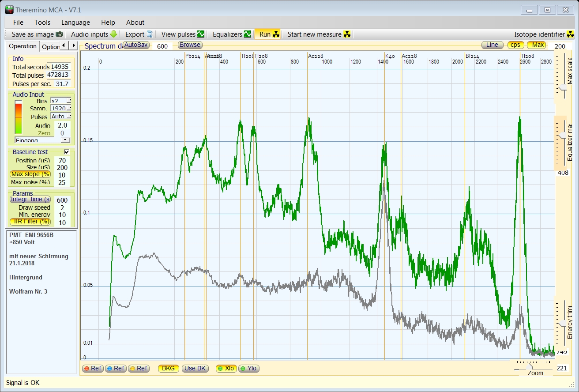Click the Export toolbar button
579x392 pixels.
point(138,34)
